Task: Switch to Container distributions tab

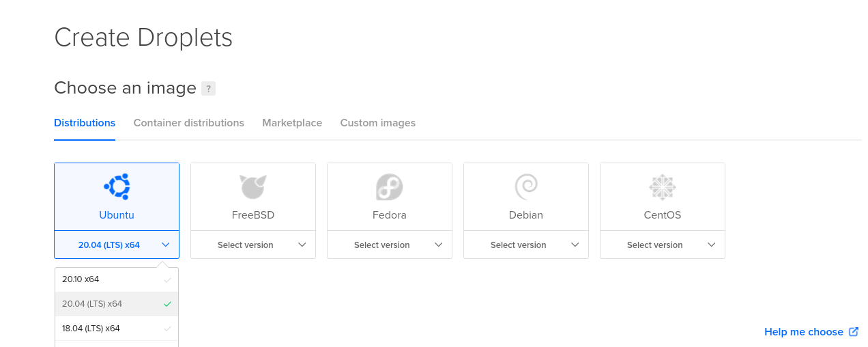Action: 188,123
